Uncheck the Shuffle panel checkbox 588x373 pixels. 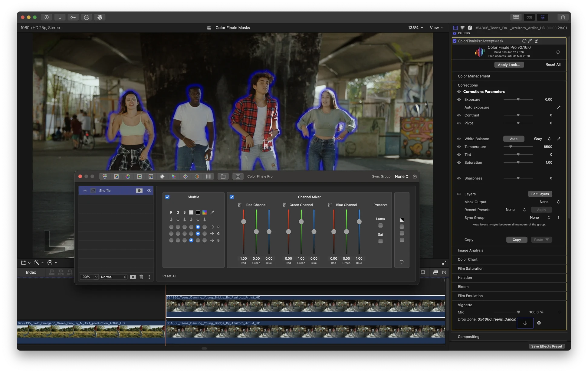tap(167, 197)
